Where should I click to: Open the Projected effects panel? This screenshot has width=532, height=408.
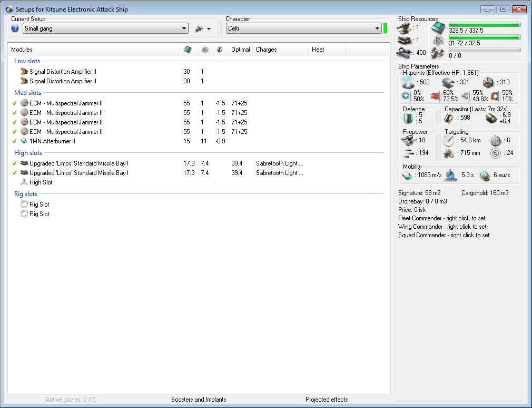[327, 400]
